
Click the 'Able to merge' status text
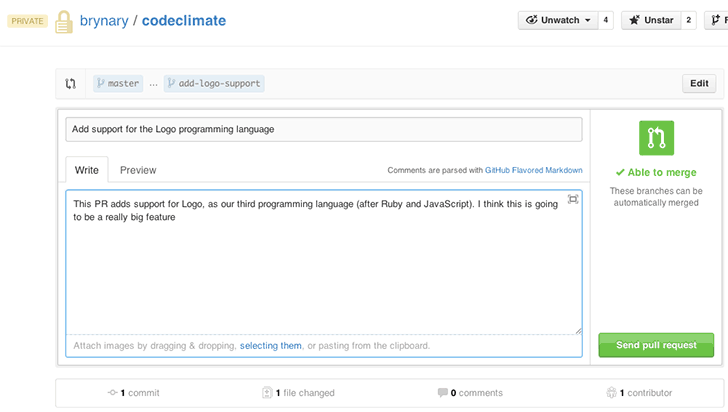tap(656, 172)
